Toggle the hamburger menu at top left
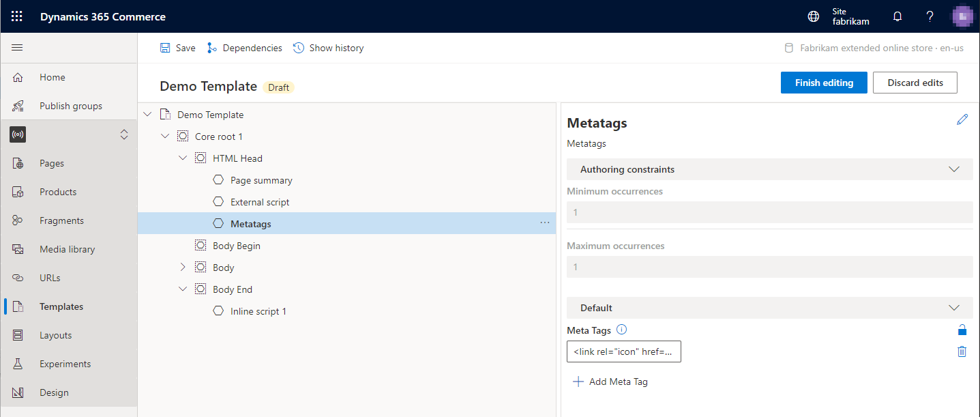Screen dimensions: 980x417 coord(17,47)
